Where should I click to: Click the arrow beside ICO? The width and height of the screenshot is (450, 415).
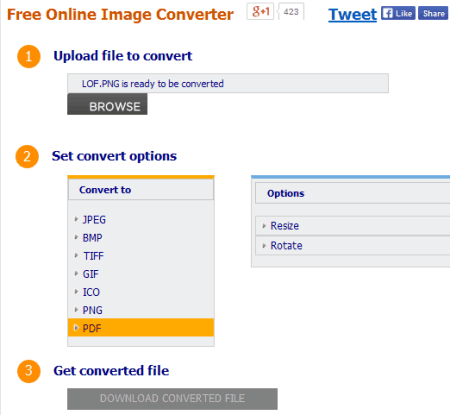[x=76, y=291]
